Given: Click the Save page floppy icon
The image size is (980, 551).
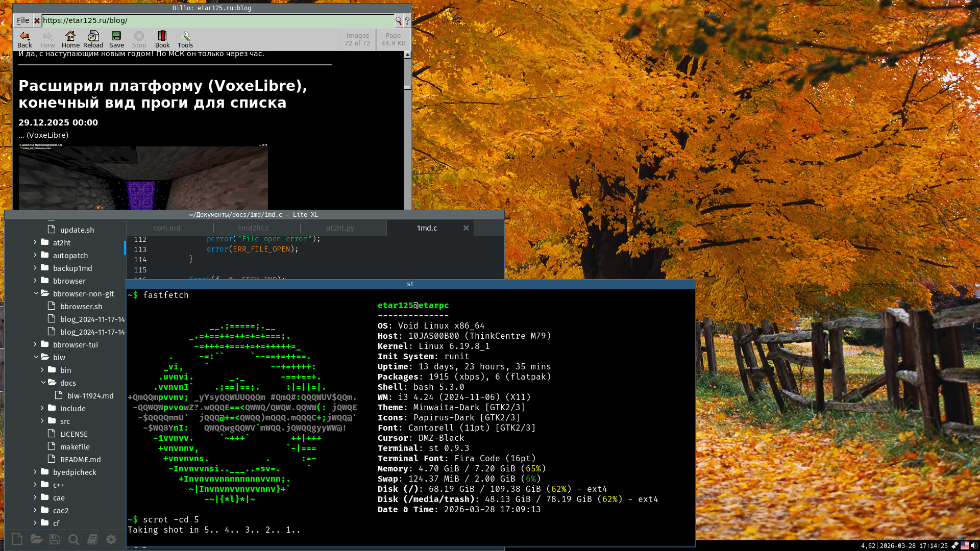Looking at the screenshot, I should click(x=116, y=39).
